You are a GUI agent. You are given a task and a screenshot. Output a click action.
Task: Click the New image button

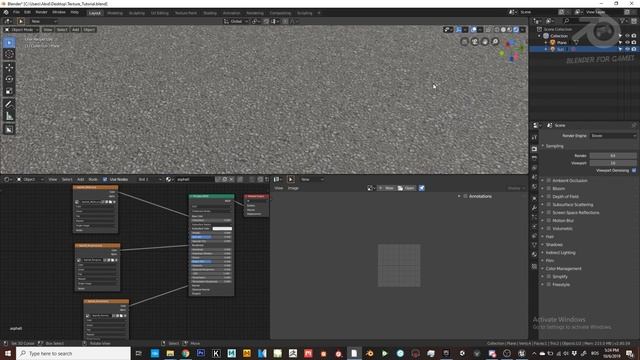click(386, 188)
